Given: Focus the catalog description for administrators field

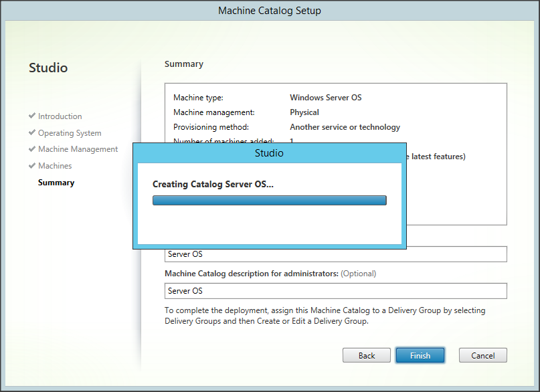Looking at the screenshot, I should 335,291.
